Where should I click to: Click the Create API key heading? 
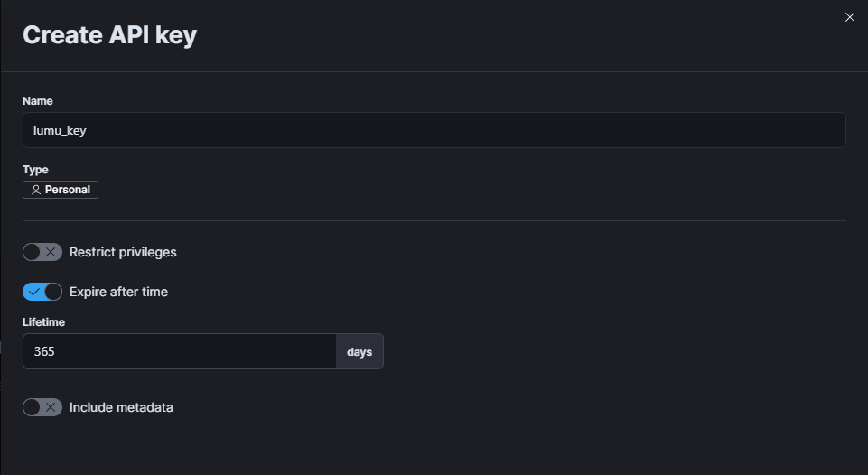(x=109, y=35)
